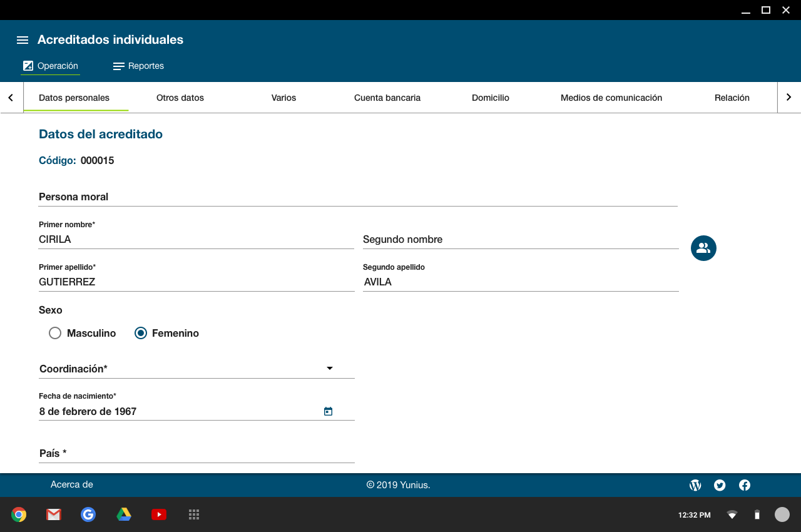Open Google Drive from the shelf
The width and height of the screenshot is (801, 532).
124,514
